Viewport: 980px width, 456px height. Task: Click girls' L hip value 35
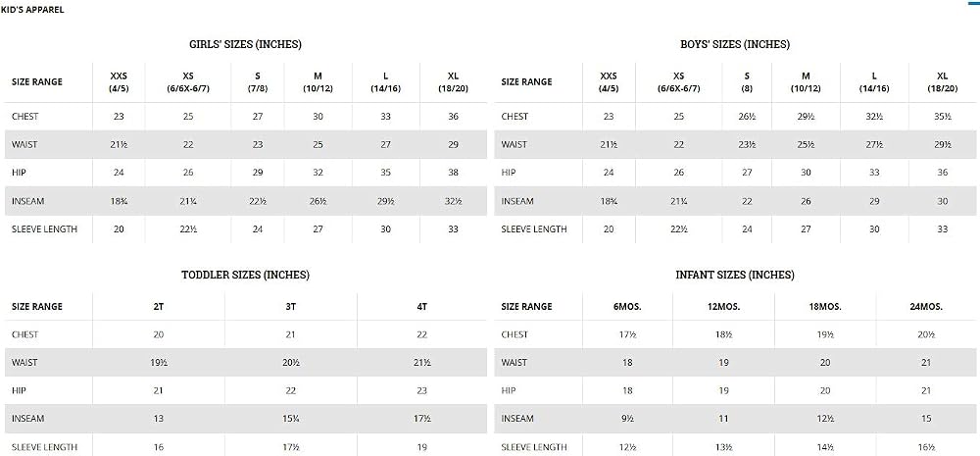coord(385,173)
